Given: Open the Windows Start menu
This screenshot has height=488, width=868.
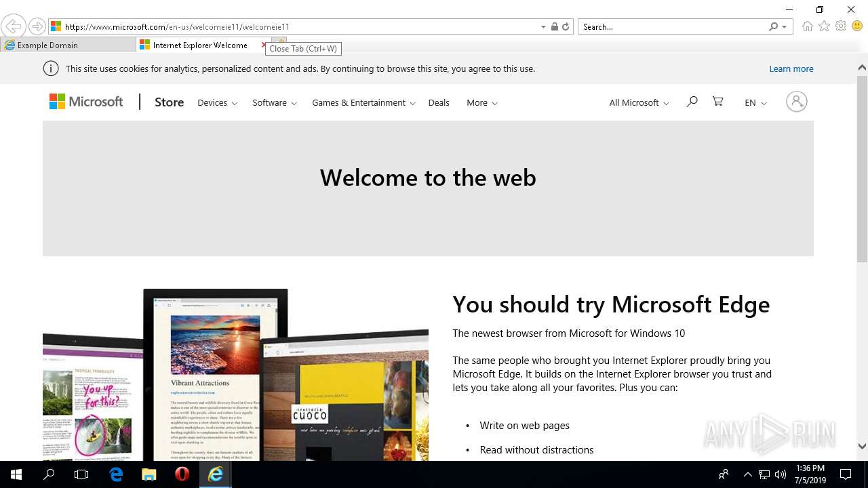Looking at the screenshot, I should tap(16, 474).
